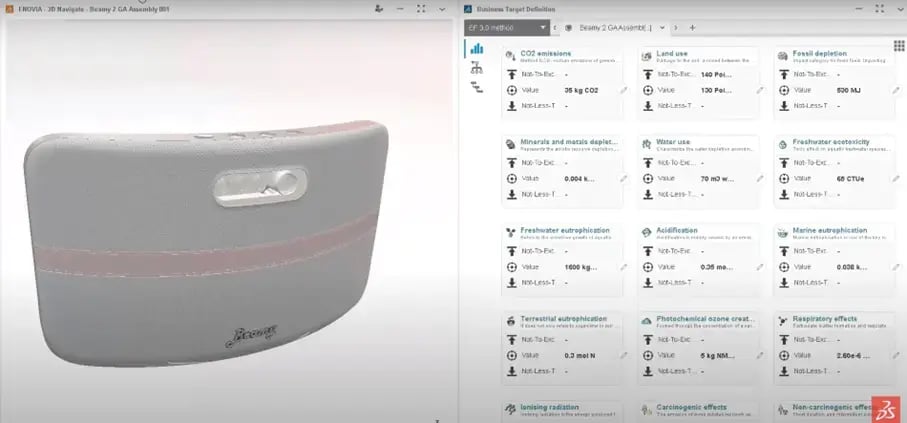Open the bar chart view in sidebar
The image size is (907, 423).
477,49
